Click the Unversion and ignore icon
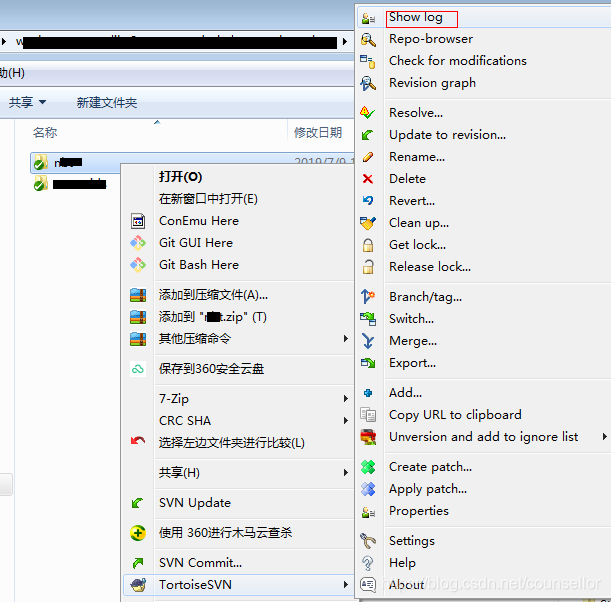Viewport: 611px width, 602px height. pyautogui.click(x=368, y=437)
